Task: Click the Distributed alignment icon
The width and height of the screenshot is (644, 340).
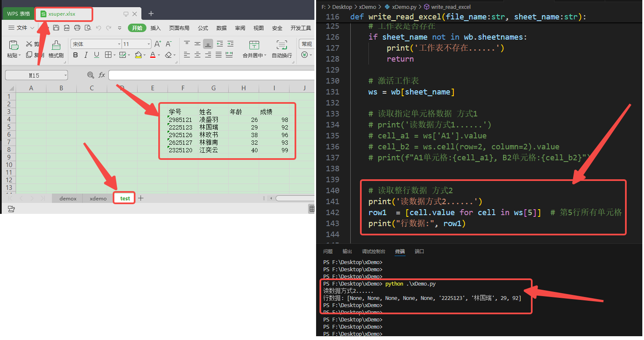Action: point(229,55)
